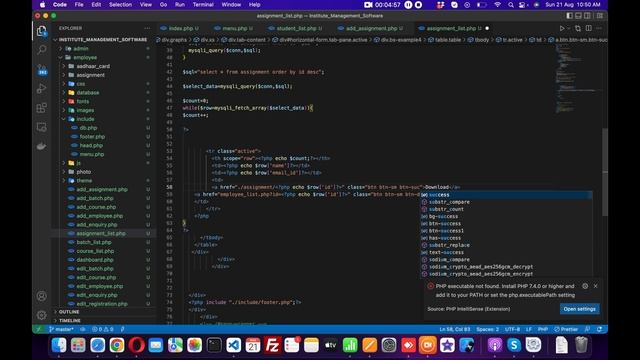Open the Selection menu
The height and width of the screenshot is (360, 640).
[120, 5]
